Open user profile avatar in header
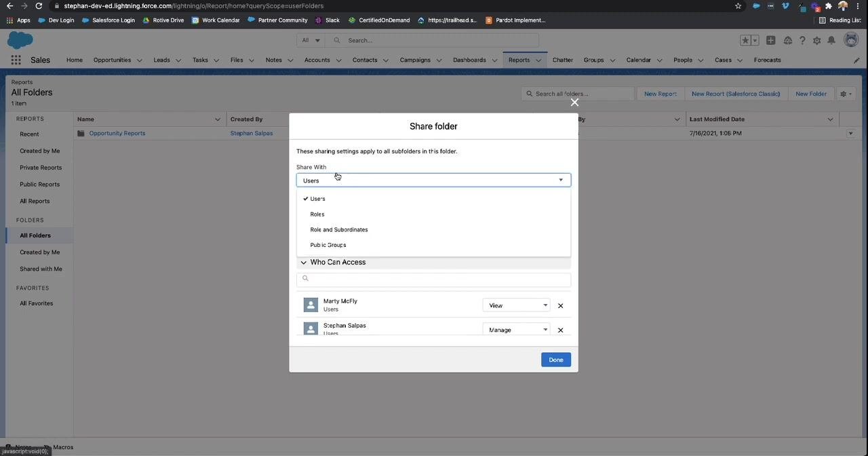 (x=851, y=40)
